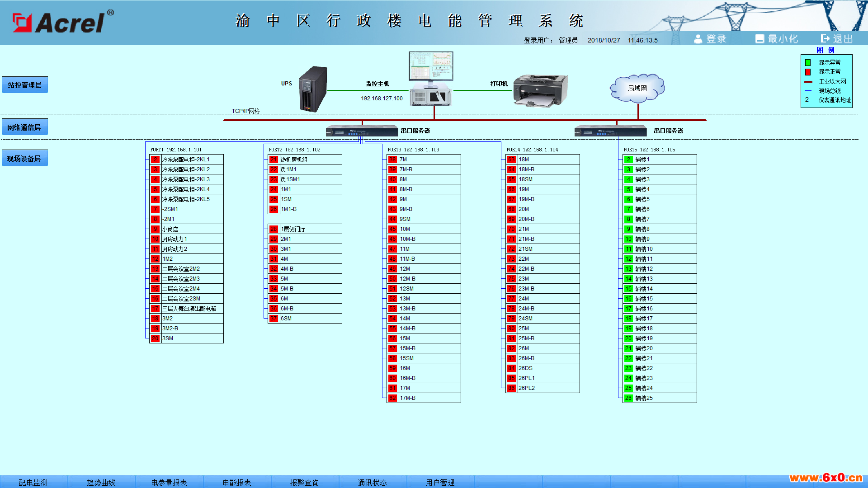Open the 电能报表 menu item
Viewport: 868px width, 488px height.
coord(237,482)
